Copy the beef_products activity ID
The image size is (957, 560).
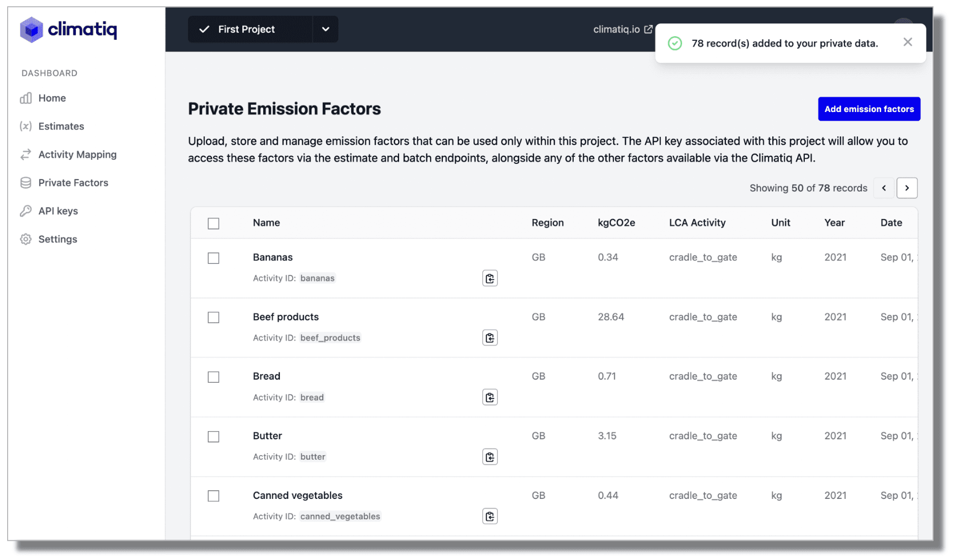pyautogui.click(x=490, y=338)
